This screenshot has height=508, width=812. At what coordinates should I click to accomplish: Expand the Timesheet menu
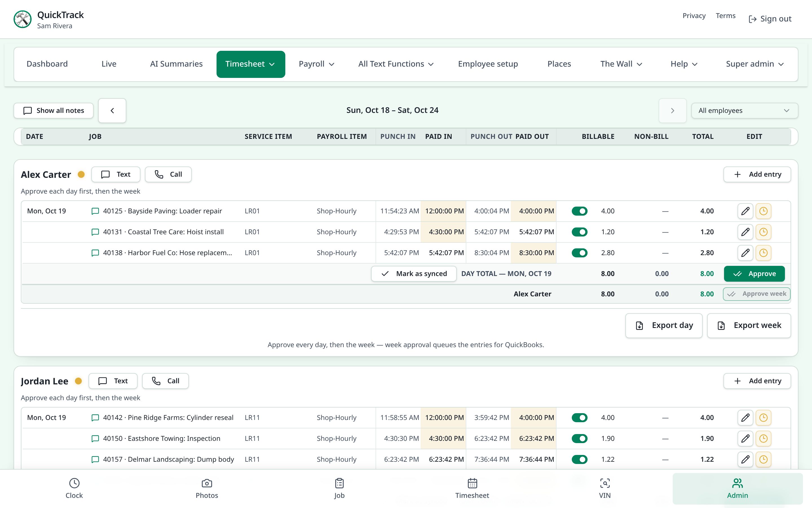click(x=251, y=64)
